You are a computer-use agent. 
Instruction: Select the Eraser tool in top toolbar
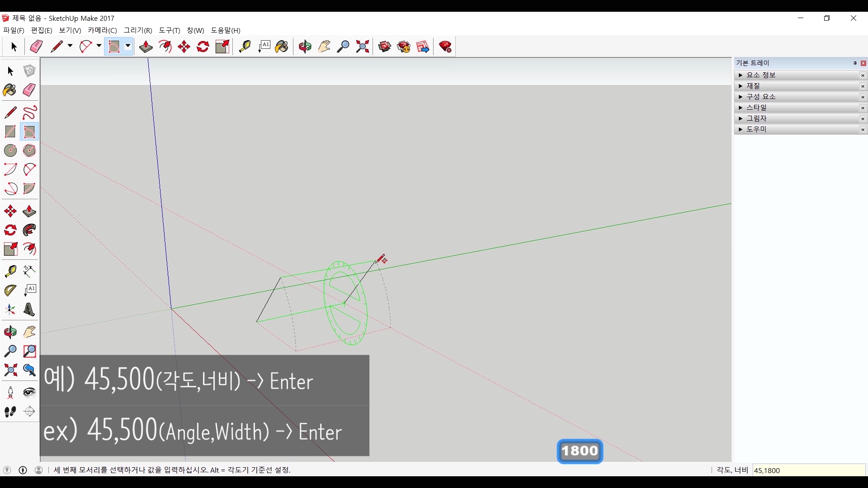[x=36, y=47]
